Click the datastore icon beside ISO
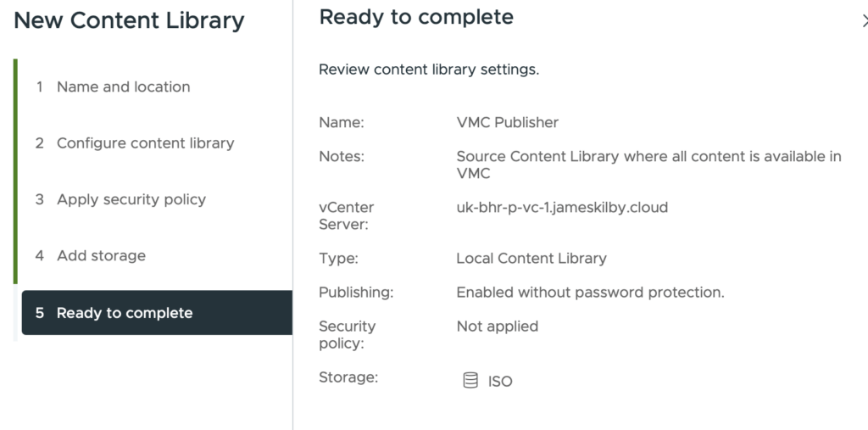This screenshot has width=868, height=430. pos(470,381)
